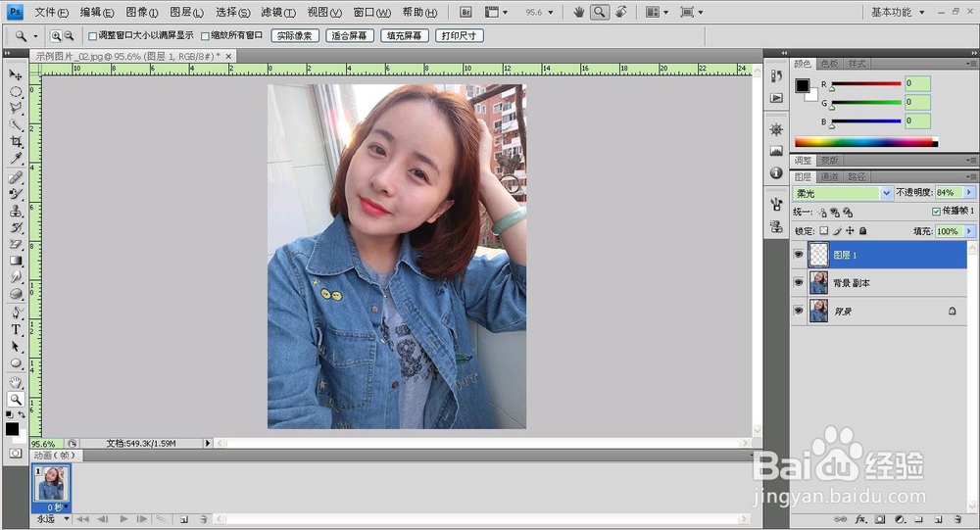Toggle lock all padlock icon
This screenshot has height=530, width=980.
863,230
